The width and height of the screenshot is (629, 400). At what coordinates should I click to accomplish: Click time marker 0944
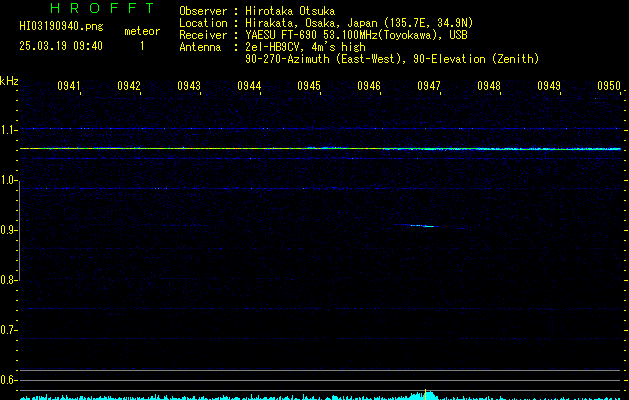249,86
